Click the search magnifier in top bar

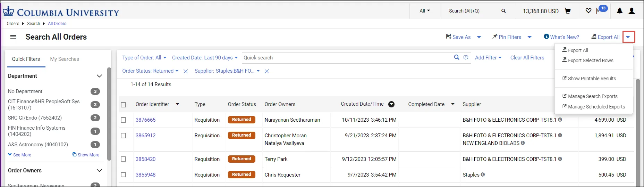coord(503,11)
